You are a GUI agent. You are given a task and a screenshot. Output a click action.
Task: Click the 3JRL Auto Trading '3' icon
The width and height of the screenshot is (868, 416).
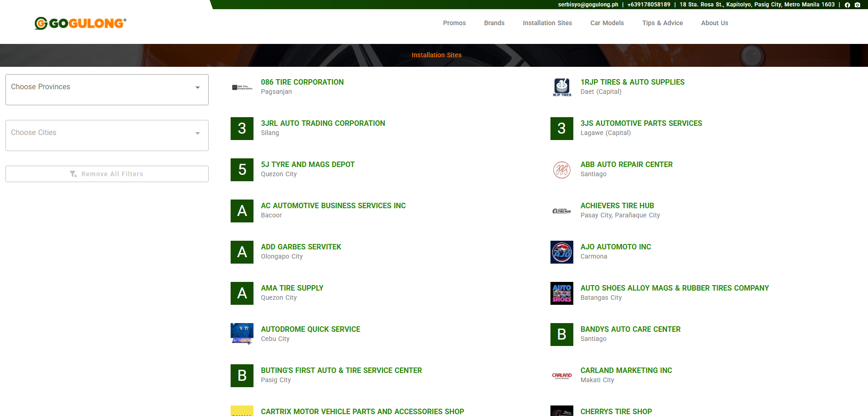pos(242,129)
